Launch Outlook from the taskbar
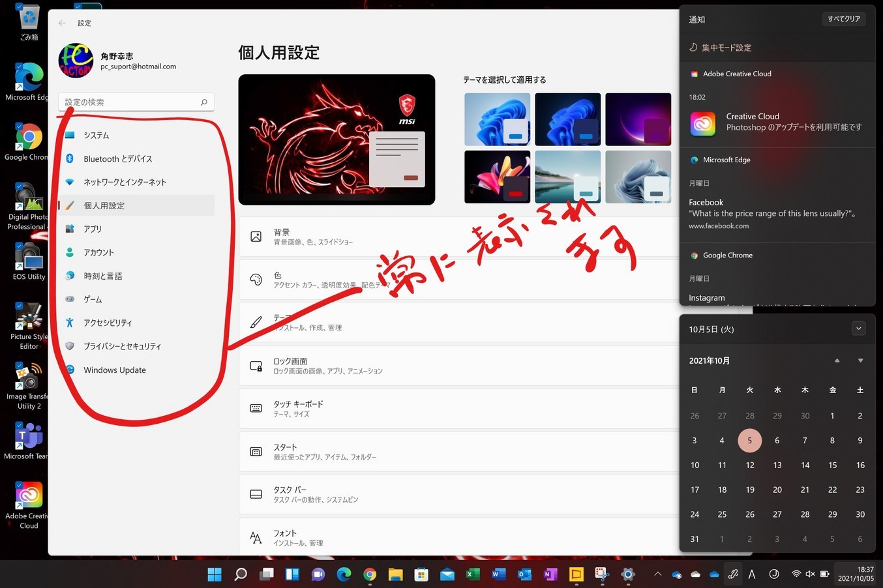Viewport: 883px width, 588px height. tap(524, 574)
